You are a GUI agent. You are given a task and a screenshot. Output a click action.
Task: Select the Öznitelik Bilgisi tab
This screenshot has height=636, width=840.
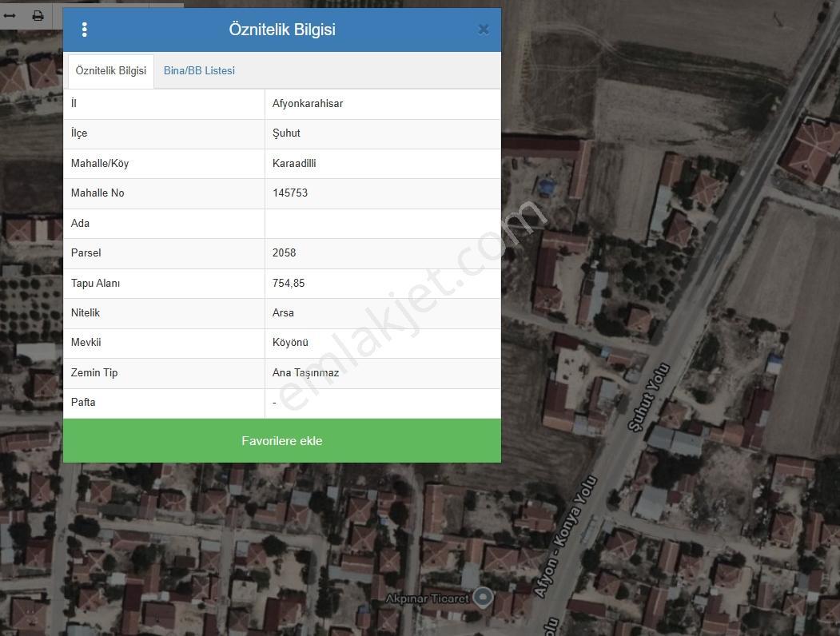click(x=111, y=70)
